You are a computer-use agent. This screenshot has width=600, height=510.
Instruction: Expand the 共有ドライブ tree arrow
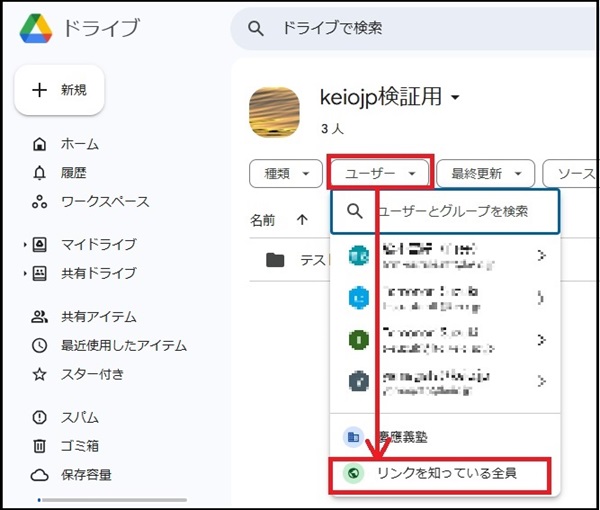pyautogui.click(x=24, y=274)
